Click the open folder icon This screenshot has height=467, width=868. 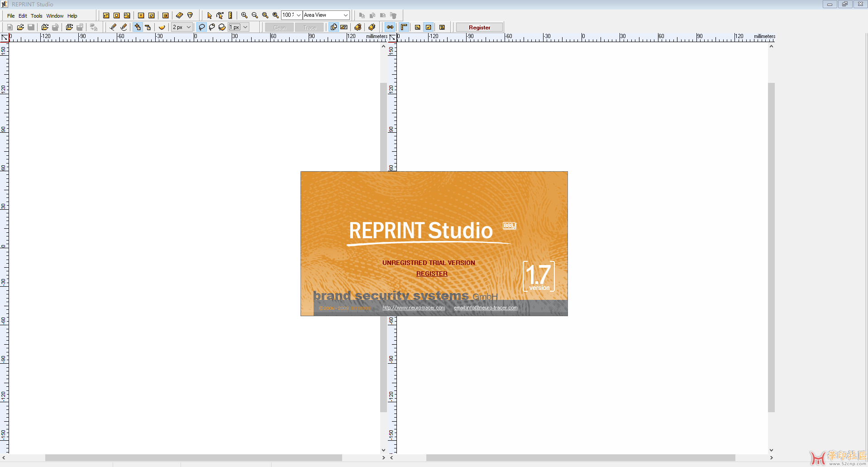click(20, 27)
